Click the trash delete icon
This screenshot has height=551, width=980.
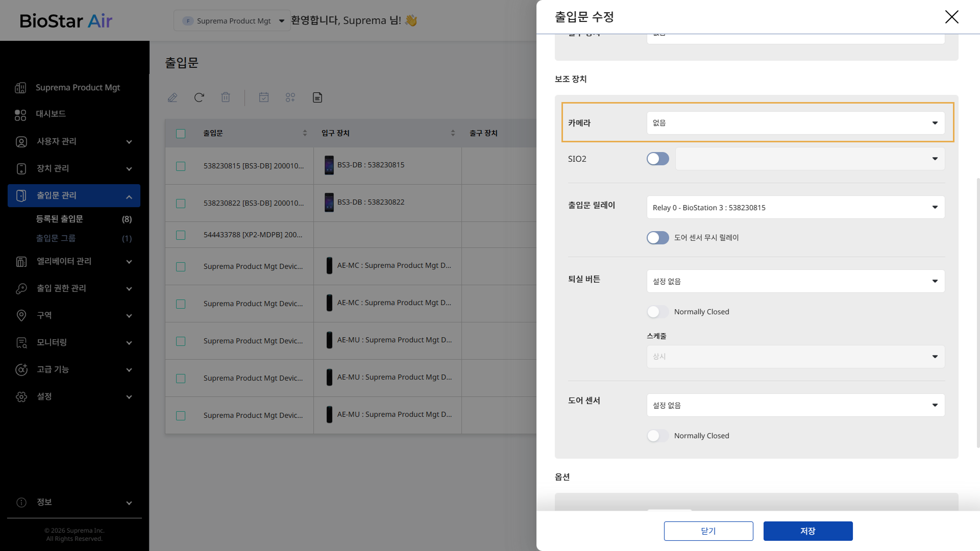click(x=226, y=97)
